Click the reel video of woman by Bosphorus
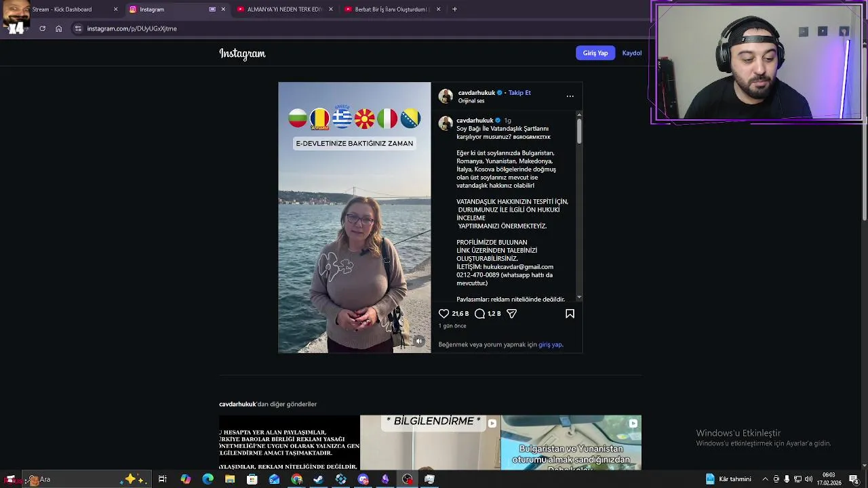The image size is (868, 488). tap(354, 218)
